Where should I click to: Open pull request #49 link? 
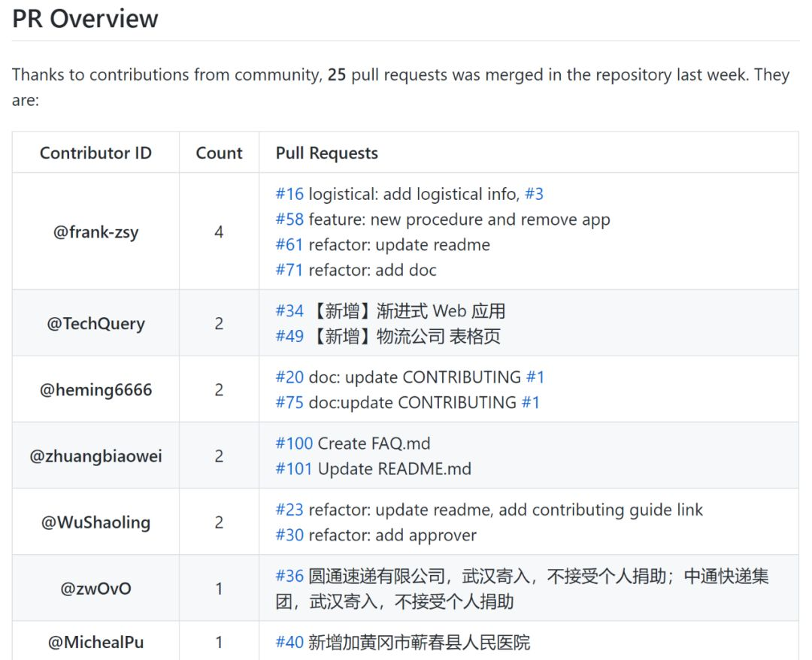tap(289, 336)
